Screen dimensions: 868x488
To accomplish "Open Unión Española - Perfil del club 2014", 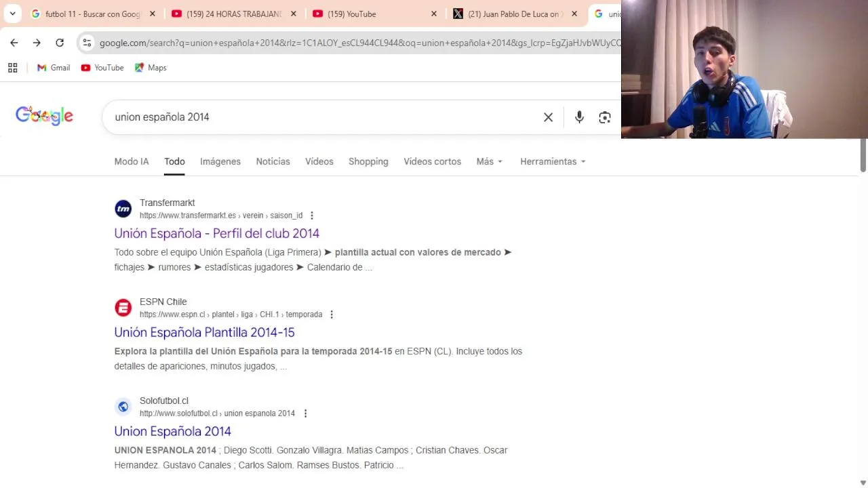I will (x=216, y=233).
